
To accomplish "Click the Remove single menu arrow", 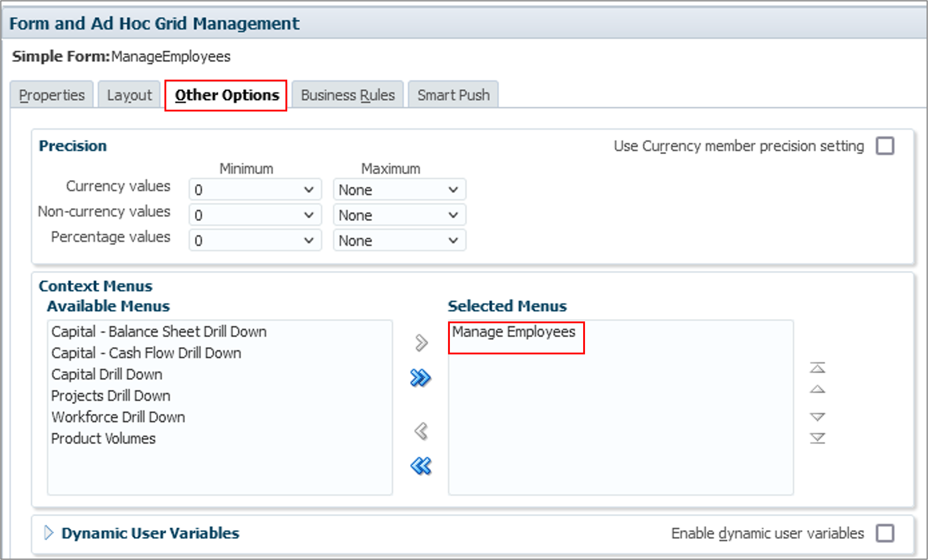I will tap(421, 431).
